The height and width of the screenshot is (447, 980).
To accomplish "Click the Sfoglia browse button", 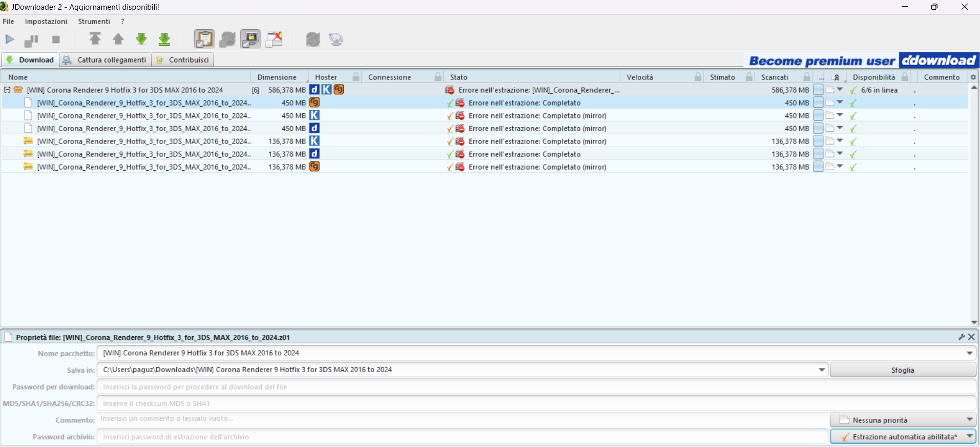I will [902, 370].
